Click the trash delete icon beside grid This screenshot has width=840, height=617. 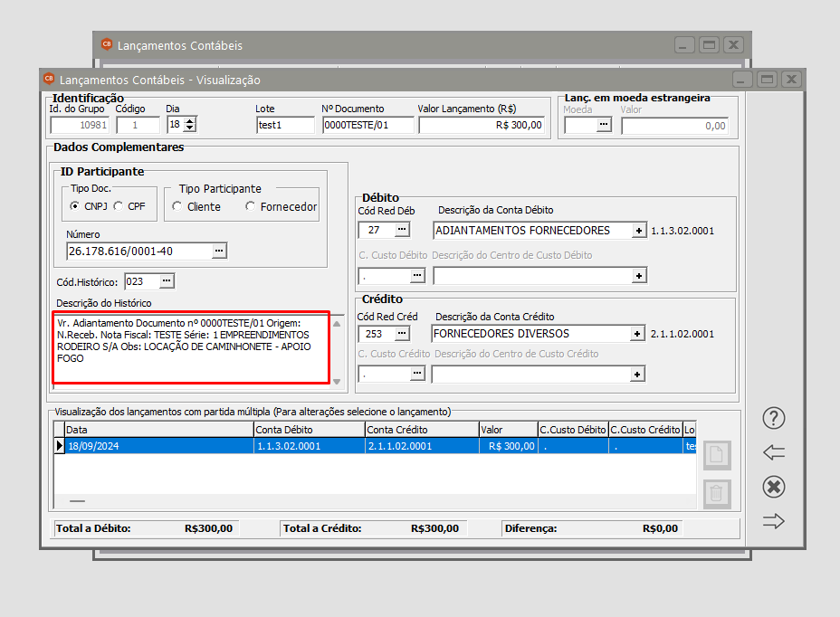coord(717,494)
